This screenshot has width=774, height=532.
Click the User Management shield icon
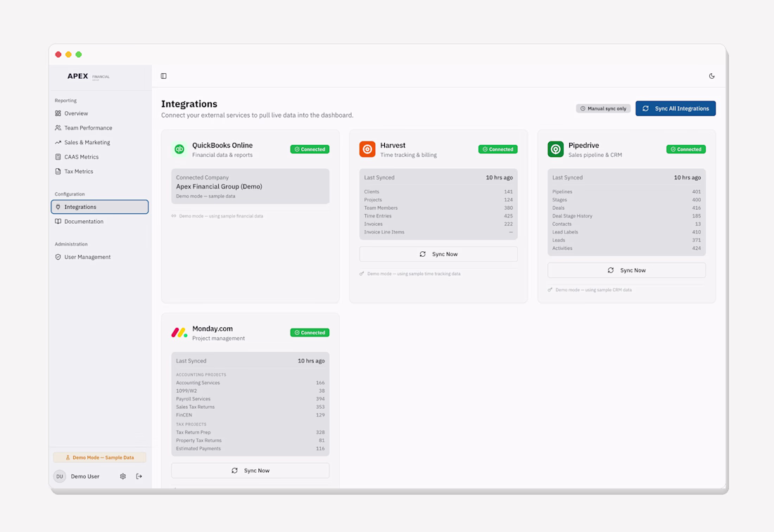58,257
